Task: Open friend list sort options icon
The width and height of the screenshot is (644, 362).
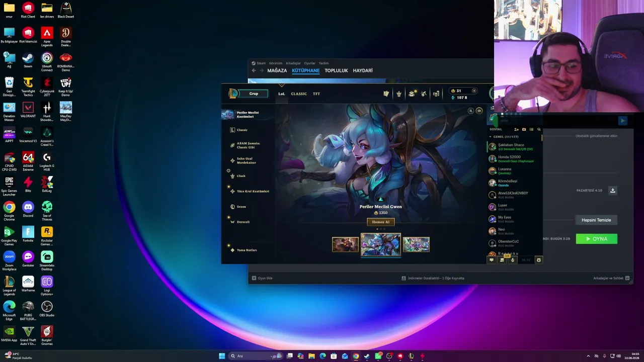Action: click(x=531, y=129)
